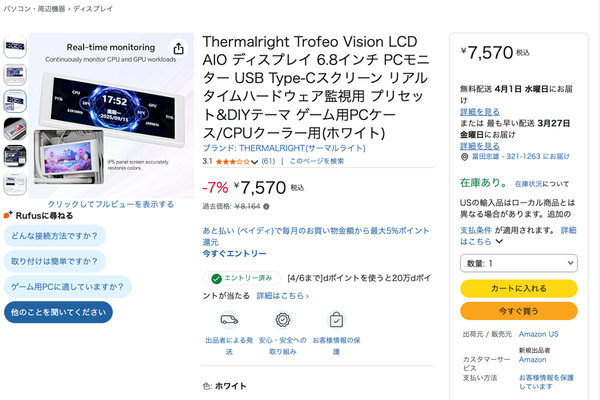Click the security badge icon
This screenshot has height=400, width=600.
pyautogui.click(x=283, y=320)
